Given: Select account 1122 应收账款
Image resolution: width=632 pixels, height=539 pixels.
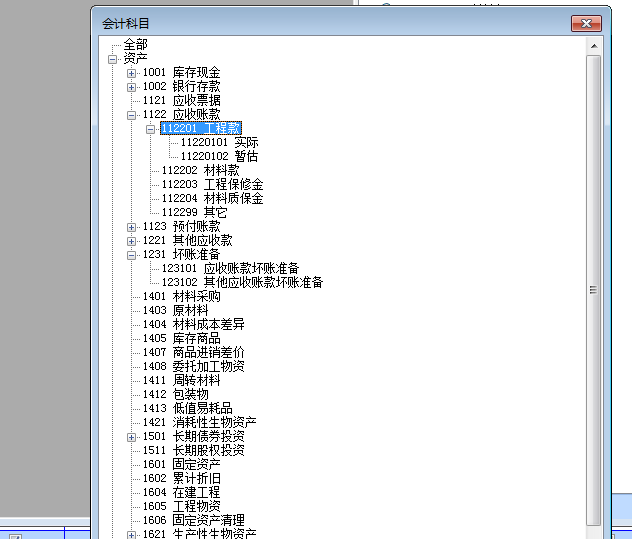Looking at the screenshot, I should click(181, 114).
